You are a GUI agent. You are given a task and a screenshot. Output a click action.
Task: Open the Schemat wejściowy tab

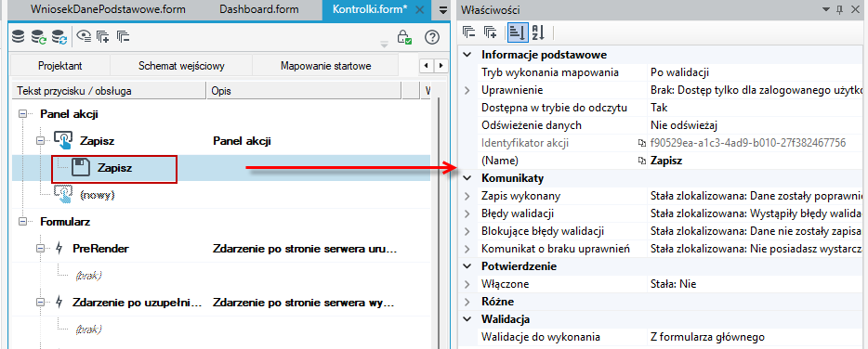coord(181,66)
